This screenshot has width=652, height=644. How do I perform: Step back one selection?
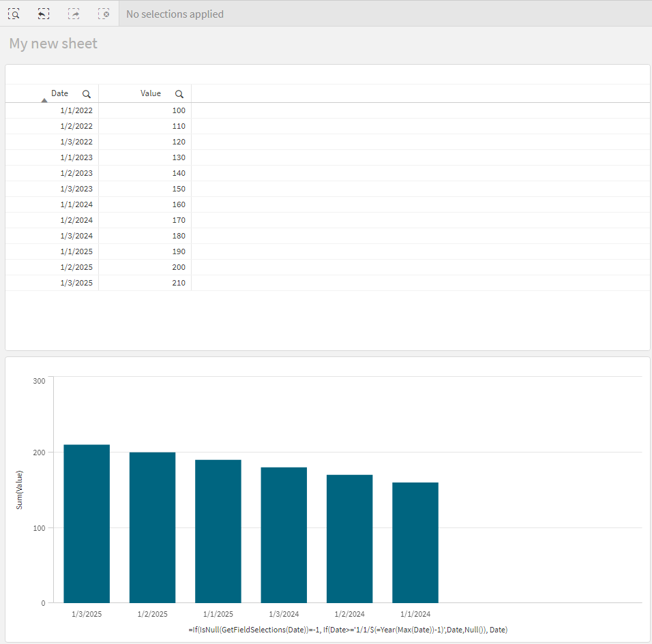pos(44,14)
